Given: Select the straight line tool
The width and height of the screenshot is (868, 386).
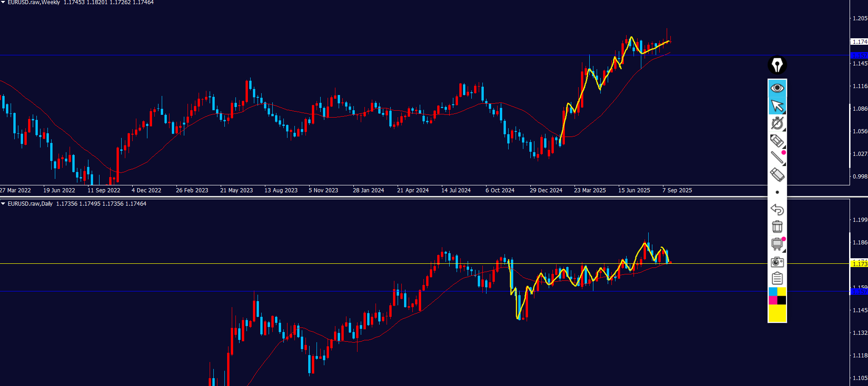Looking at the screenshot, I should pyautogui.click(x=777, y=158).
